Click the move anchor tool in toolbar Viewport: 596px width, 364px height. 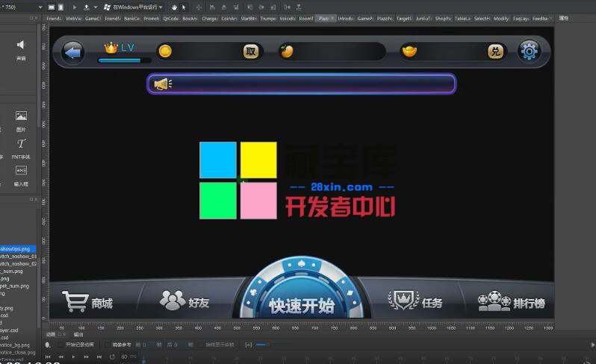tap(199, 7)
